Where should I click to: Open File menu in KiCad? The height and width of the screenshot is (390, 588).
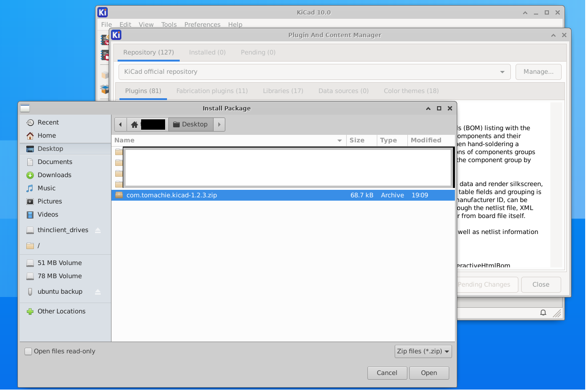106,24
